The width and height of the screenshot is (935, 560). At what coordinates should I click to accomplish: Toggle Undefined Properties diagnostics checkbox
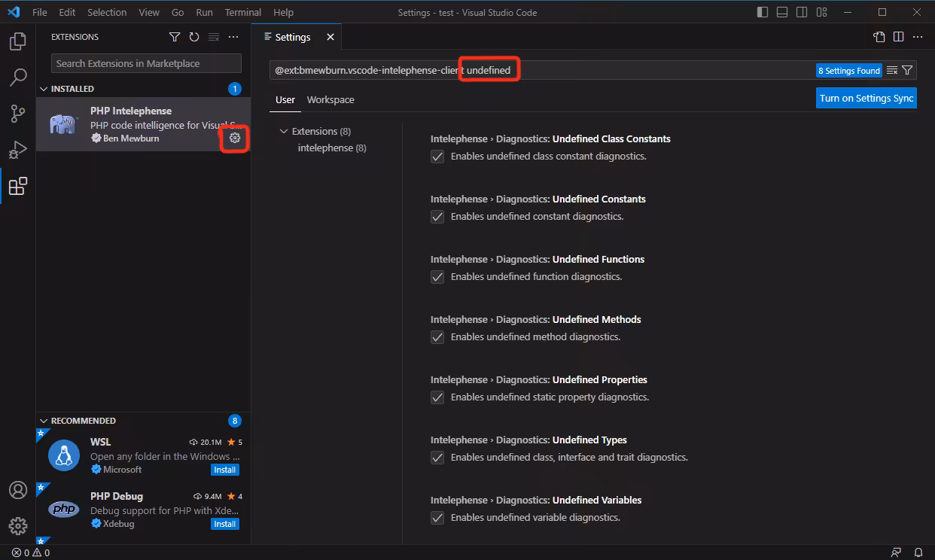coord(437,397)
